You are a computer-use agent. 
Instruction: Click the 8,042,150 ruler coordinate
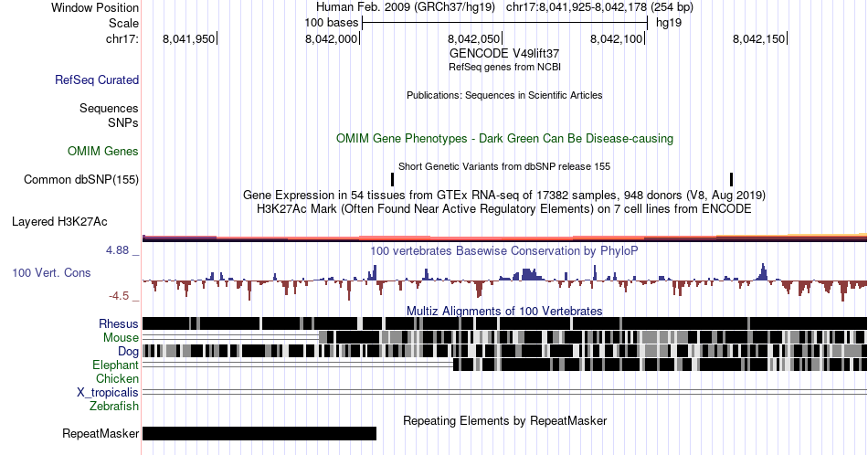tap(758, 38)
